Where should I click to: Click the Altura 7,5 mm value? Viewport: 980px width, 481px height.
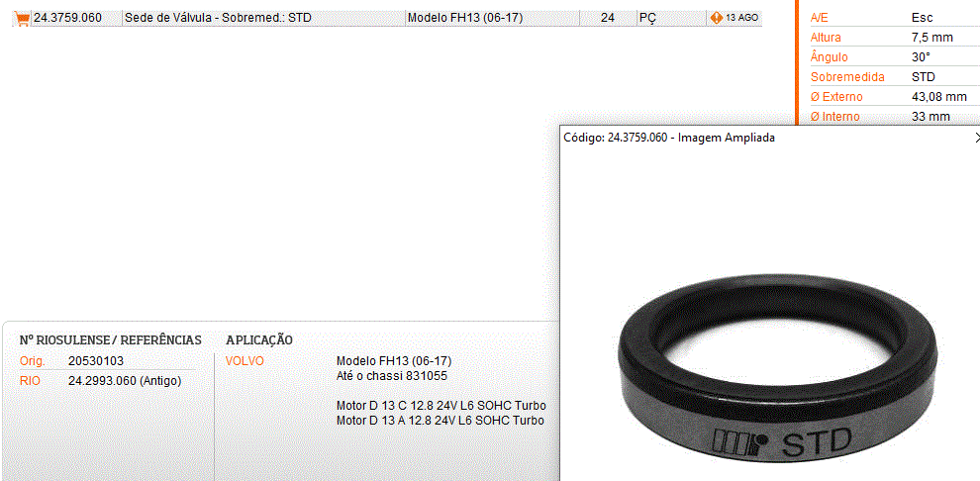click(x=931, y=38)
